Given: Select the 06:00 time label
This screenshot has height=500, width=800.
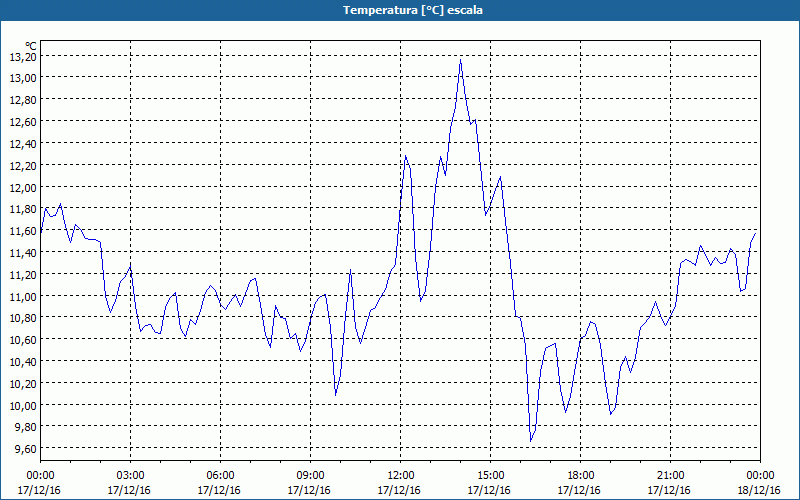Looking at the screenshot, I should tap(220, 476).
